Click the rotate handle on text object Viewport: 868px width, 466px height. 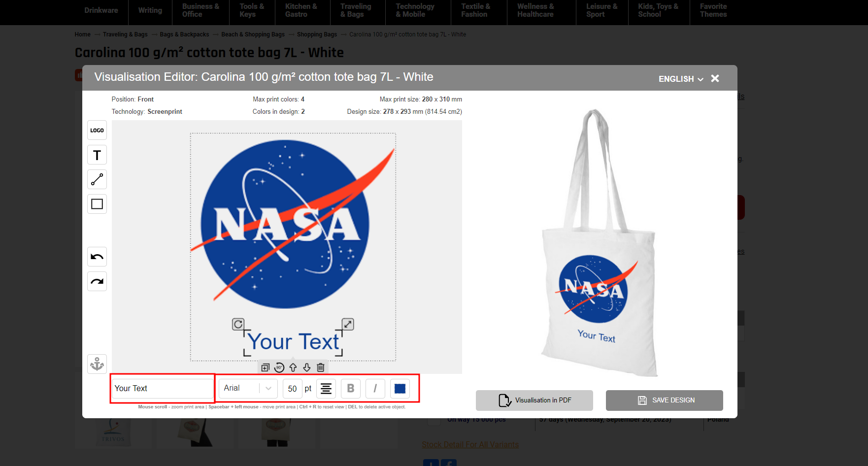[x=238, y=324]
